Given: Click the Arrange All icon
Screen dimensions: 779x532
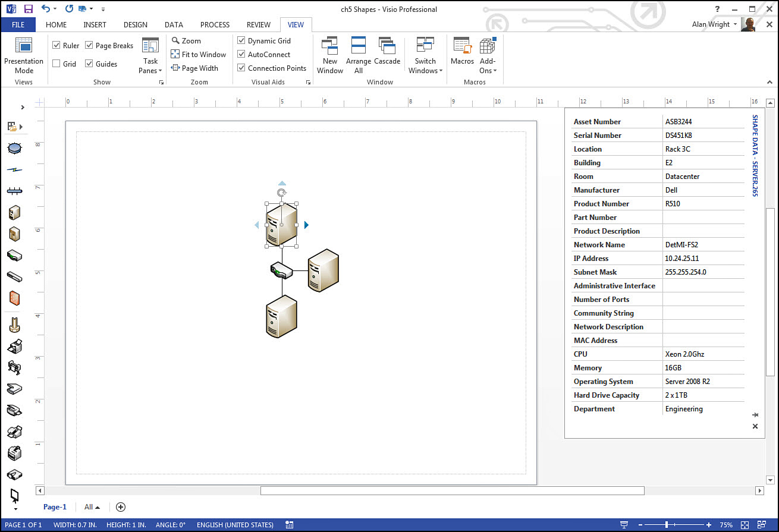Looking at the screenshot, I should click(359, 46).
